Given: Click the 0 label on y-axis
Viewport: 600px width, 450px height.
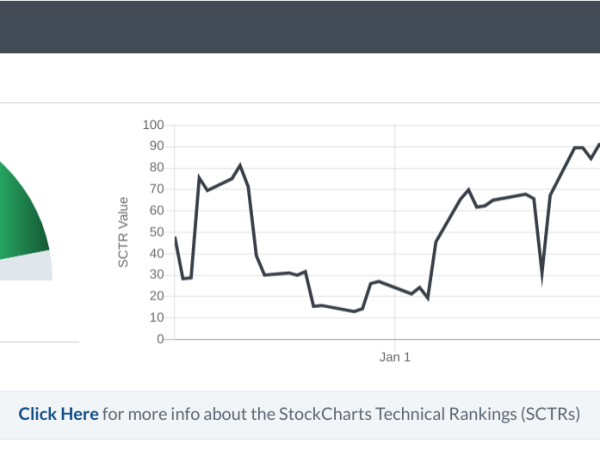Looking at the screenshot, I should pos(159,339).
